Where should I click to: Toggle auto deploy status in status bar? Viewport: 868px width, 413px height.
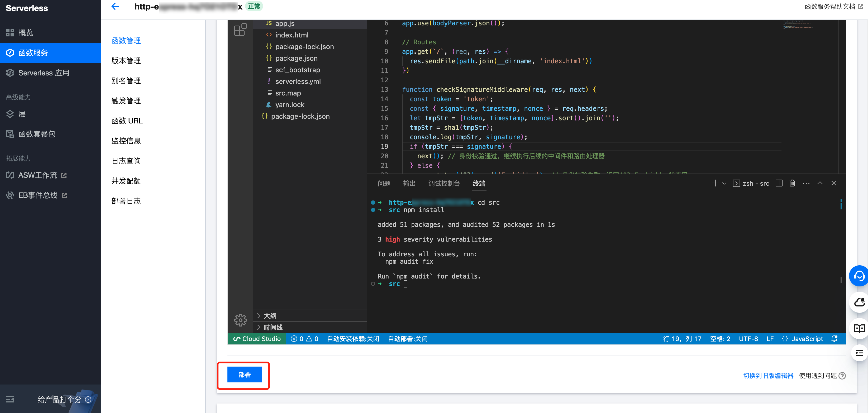tap(407, 339)
